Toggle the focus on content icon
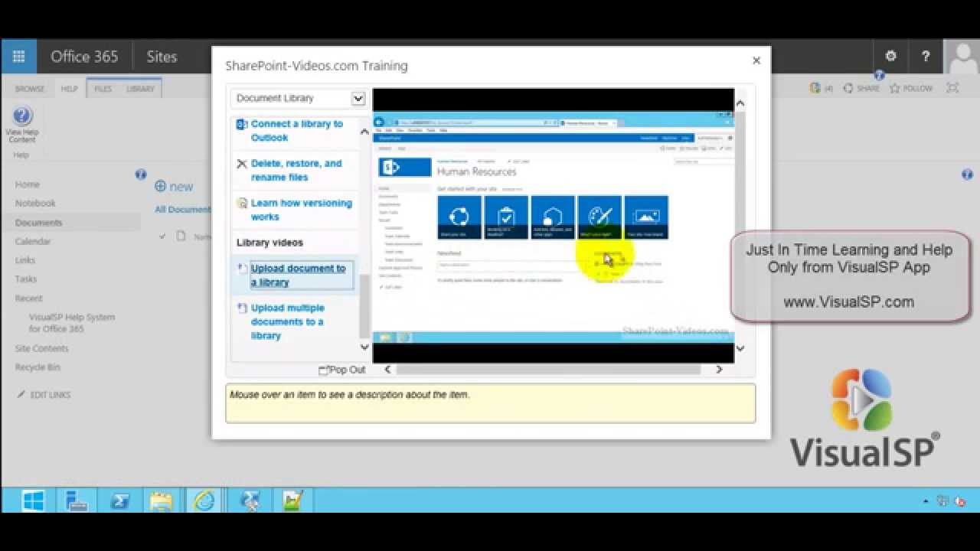980x551 pixels. click(x=952, y=88)
